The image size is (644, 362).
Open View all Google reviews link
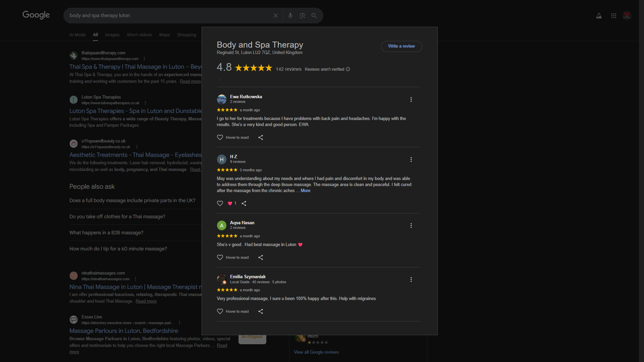click(x=316, y=352)
